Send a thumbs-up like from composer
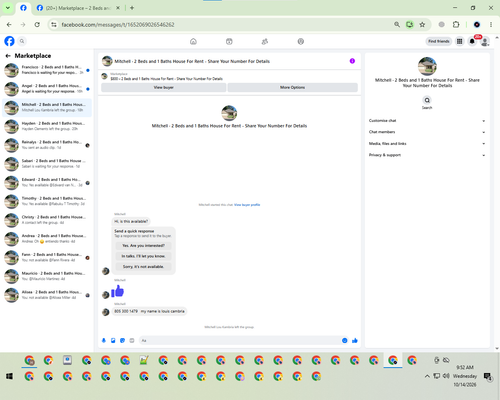The height and width of the screenshot is (400, 500). 355,340
